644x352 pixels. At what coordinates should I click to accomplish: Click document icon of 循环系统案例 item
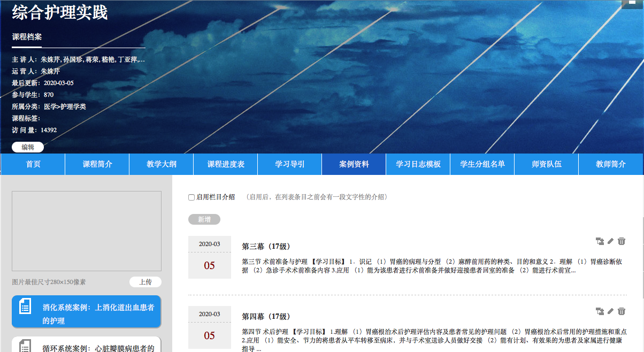point(25,347)
